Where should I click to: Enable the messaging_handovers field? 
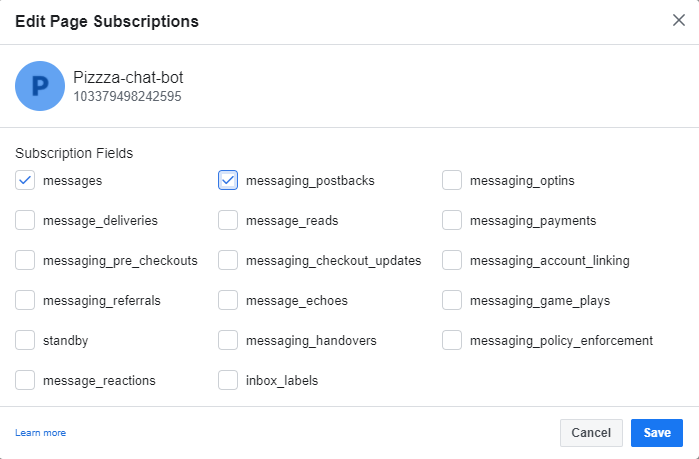(x=228, y=340)
